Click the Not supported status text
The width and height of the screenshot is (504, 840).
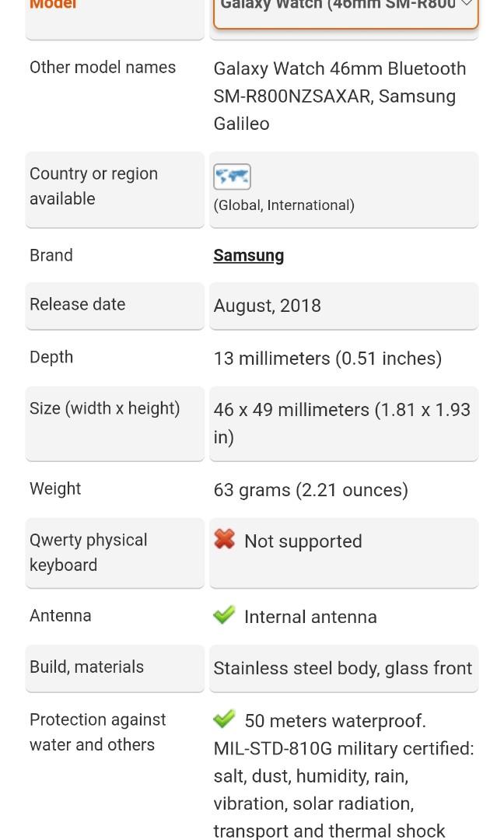point(303,541)
